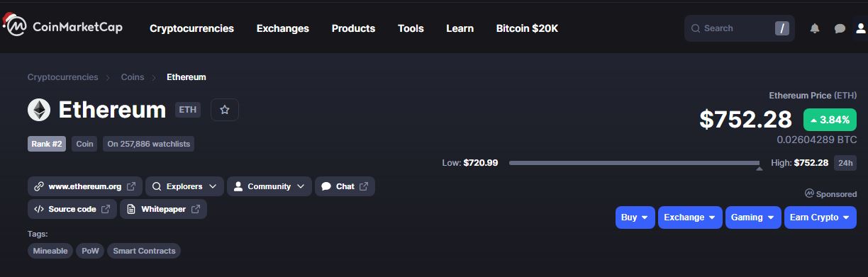Toggle the 24h range selector

point(845,163)
